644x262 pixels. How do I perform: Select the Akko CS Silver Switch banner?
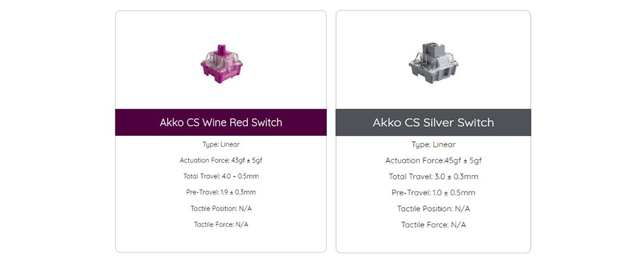[433, 123]
